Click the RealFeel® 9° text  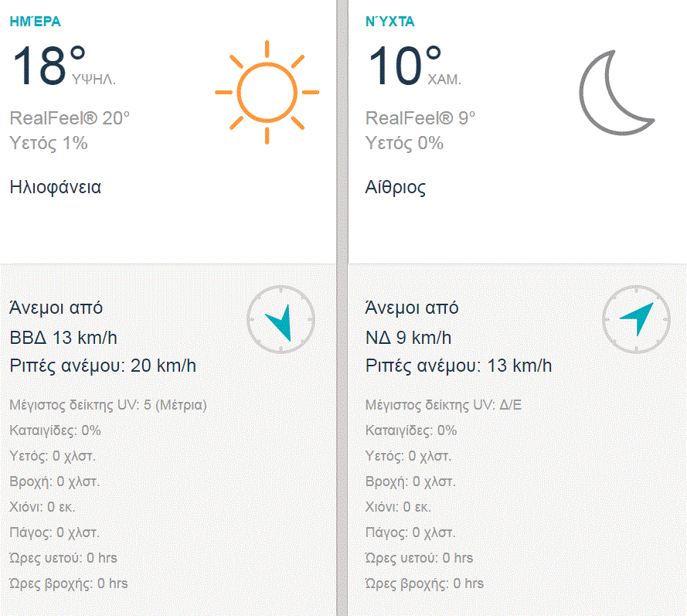[x=420, y=118]
